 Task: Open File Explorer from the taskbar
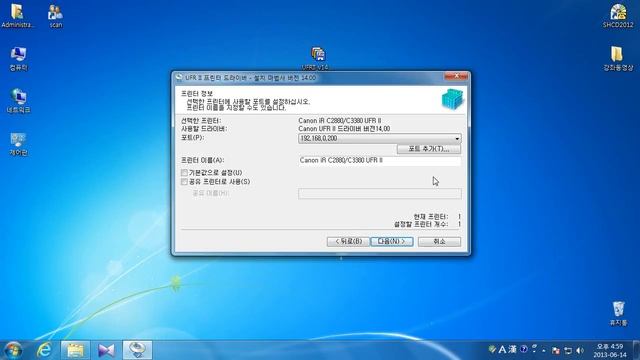[75, 350]
